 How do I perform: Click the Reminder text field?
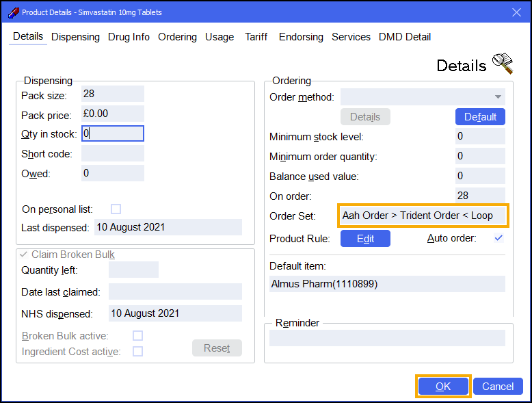point(387,338)
